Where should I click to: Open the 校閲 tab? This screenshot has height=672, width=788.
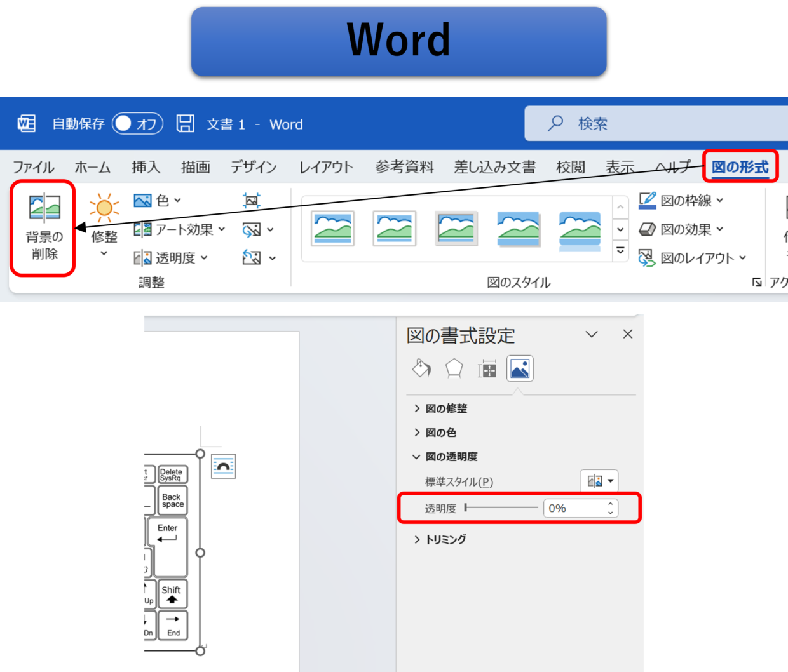tap(570, 167)
